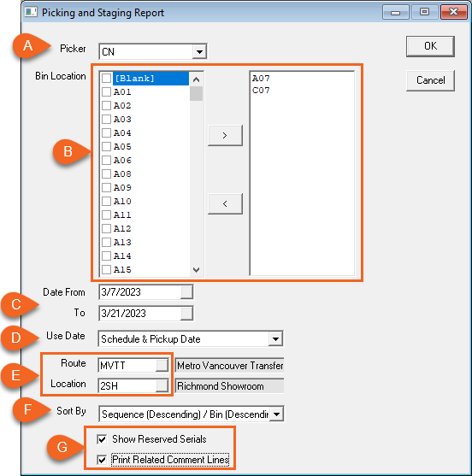
Task: Click the OK button
Action: (x=430, y=46)
